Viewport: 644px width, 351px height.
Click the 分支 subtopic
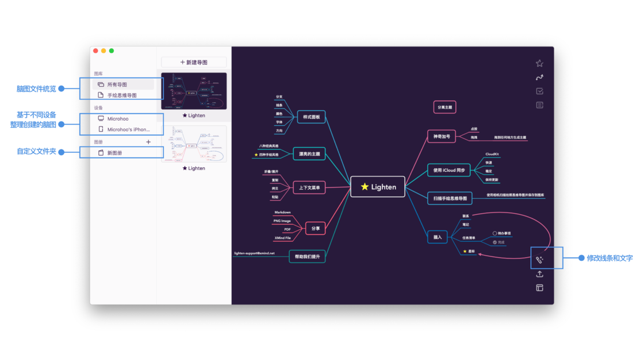[x=279, y=97]
